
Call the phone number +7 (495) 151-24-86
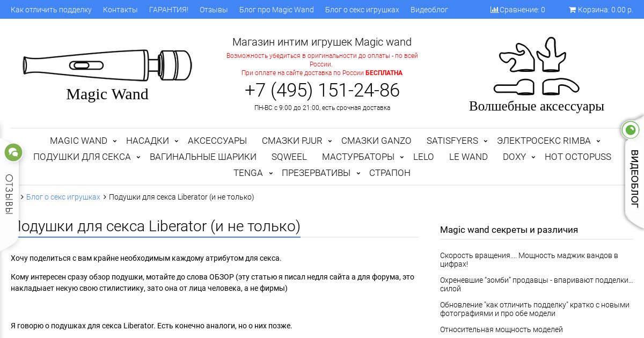[322, 90]
